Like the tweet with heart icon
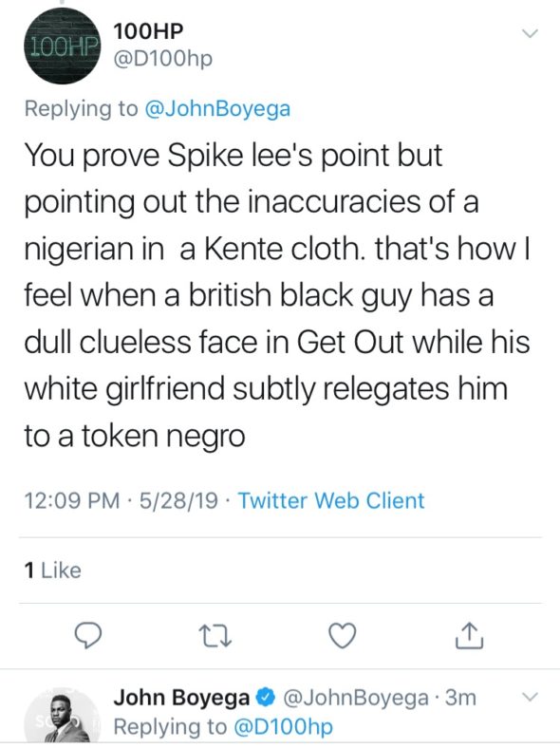This screenshot has height=748, width=560. [343, 636]
